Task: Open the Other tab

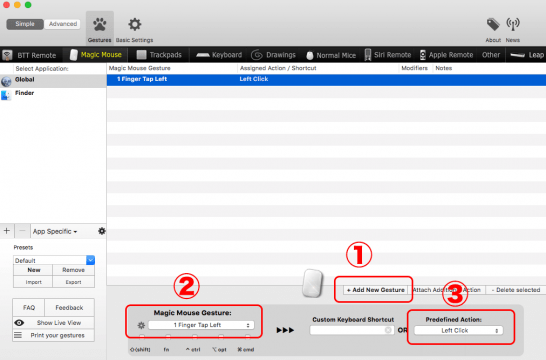Action: pyautogui.click(x=491, y=55)
